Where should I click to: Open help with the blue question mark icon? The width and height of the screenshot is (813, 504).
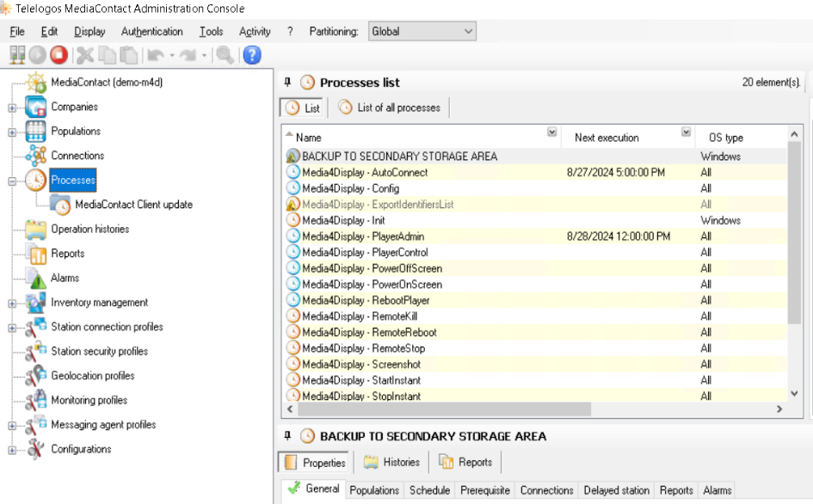click(x=252, y=55)
